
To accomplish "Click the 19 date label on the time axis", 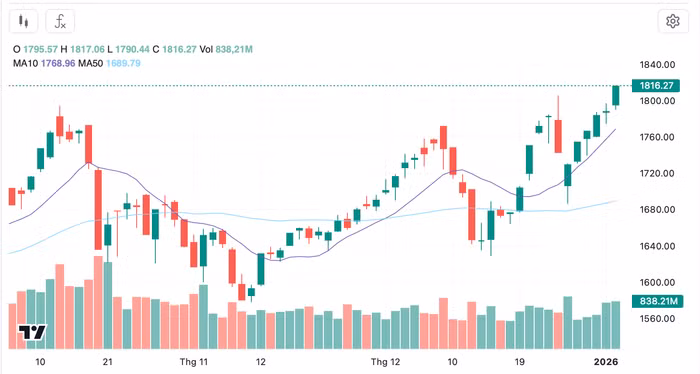I will 519,362.
